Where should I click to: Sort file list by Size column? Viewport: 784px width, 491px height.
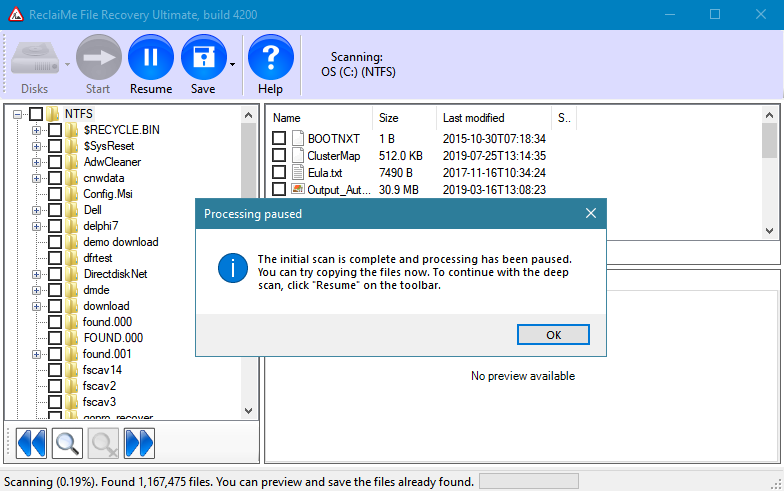point(388,118)
